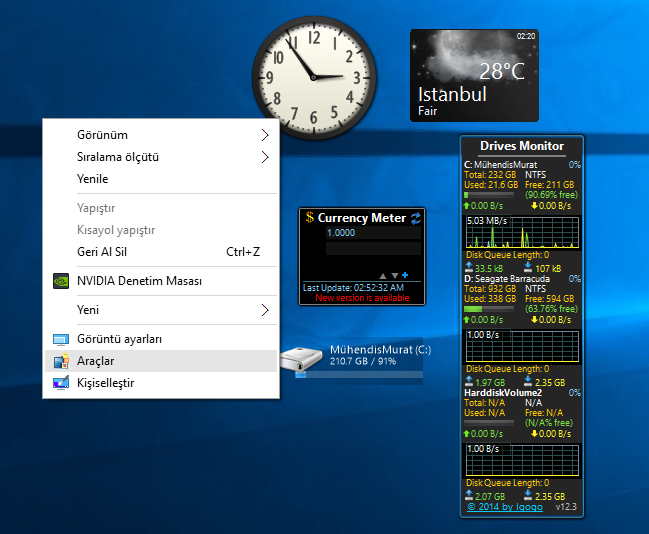This screenshot has width=649, height=534.
Task: Click the analog clock gadget face
Action: point(314,77)
